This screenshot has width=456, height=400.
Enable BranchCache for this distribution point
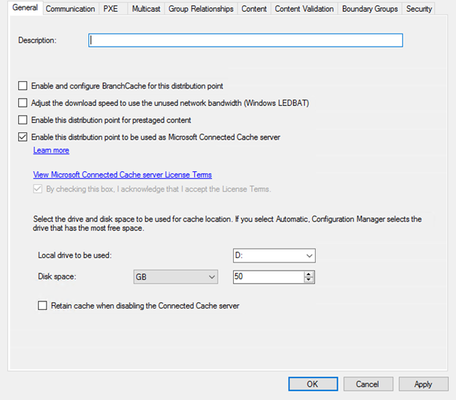[x=23, y=86]
